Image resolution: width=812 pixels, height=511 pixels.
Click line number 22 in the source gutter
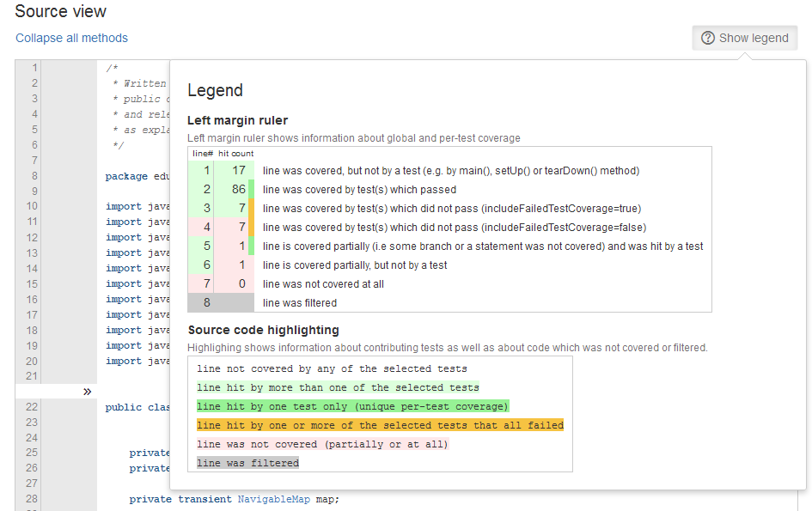click(x=31, y=407)
